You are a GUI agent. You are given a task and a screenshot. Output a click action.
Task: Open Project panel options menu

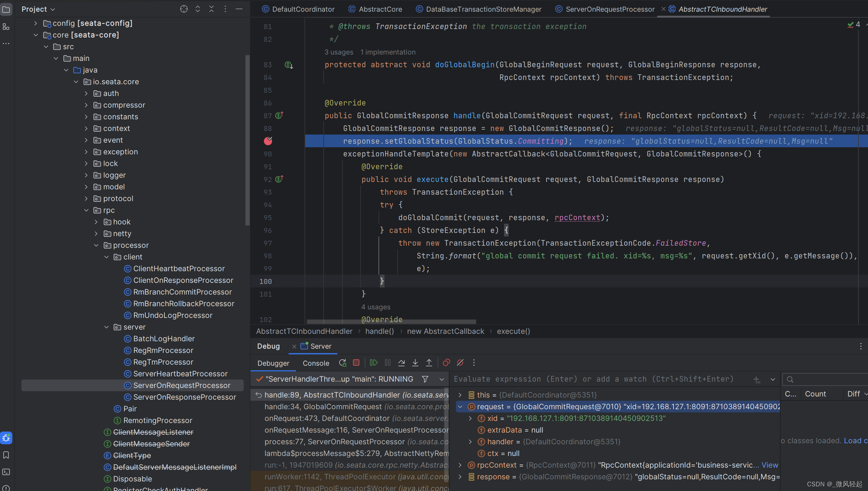(x=225, y=9)
